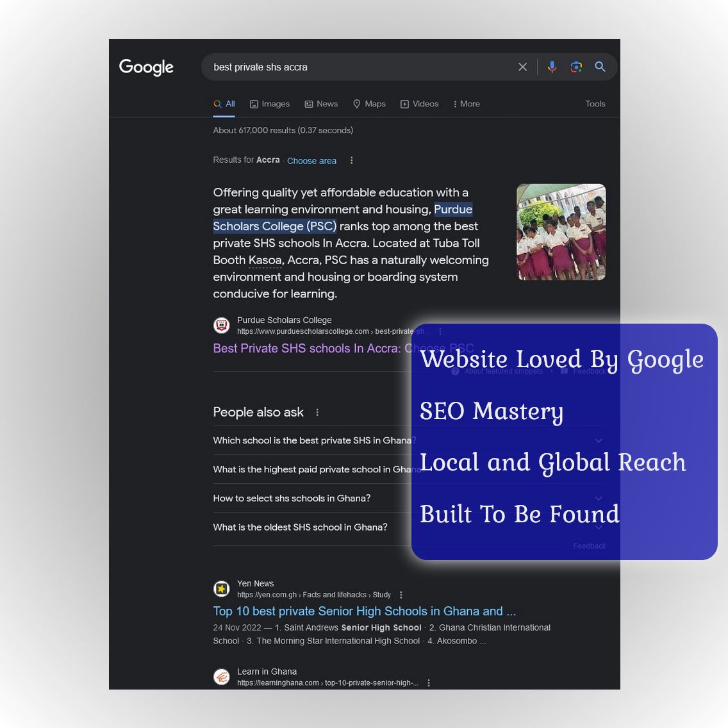Open People also ask three-dot menu
728x728 pixels.
(317, 412)
